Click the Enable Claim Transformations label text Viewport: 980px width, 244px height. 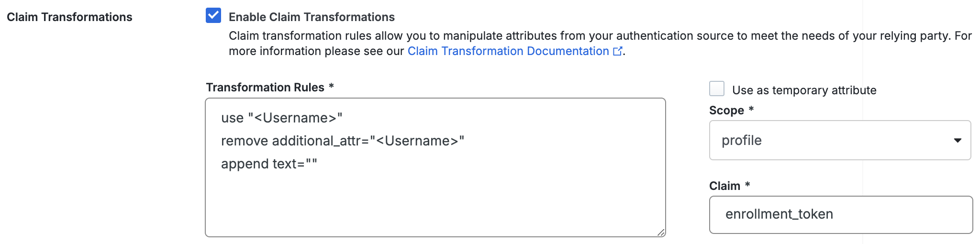click(x=312, y=17)
